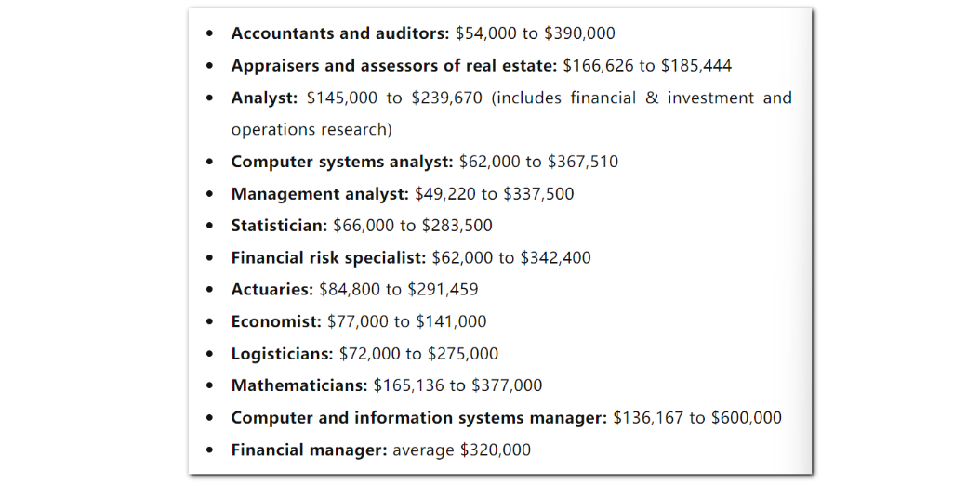Click the bold Analyst heading
The height and width of the screenshot is (483, 980).
click(x=264, y=98)
